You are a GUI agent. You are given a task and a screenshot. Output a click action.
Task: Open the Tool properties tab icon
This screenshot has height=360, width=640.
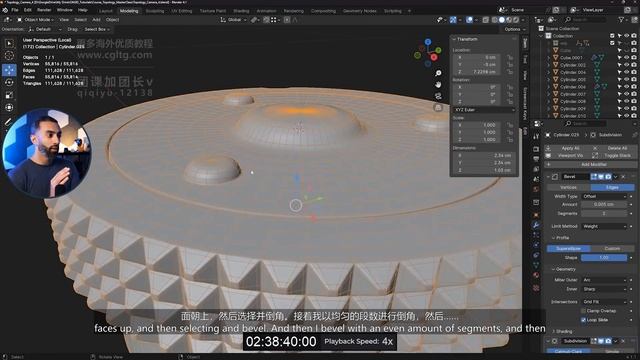(x=536, y=136)
